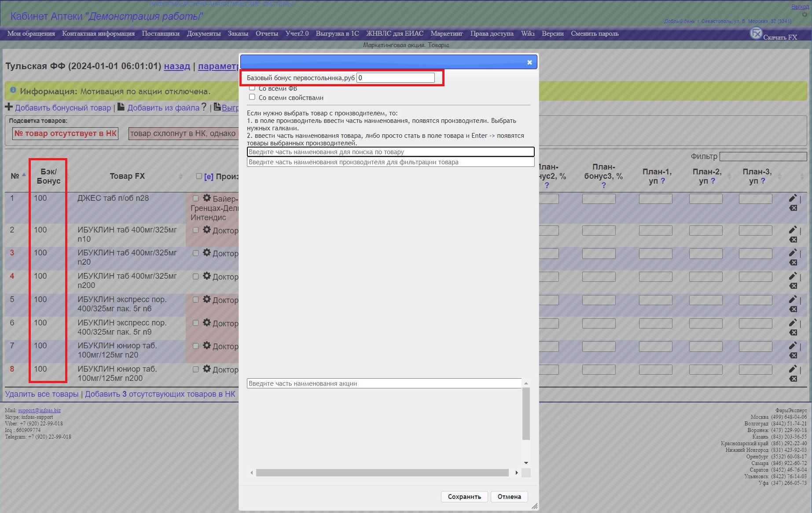Click the Отмена button
The image size is (812, 513).
click(509, 496)
